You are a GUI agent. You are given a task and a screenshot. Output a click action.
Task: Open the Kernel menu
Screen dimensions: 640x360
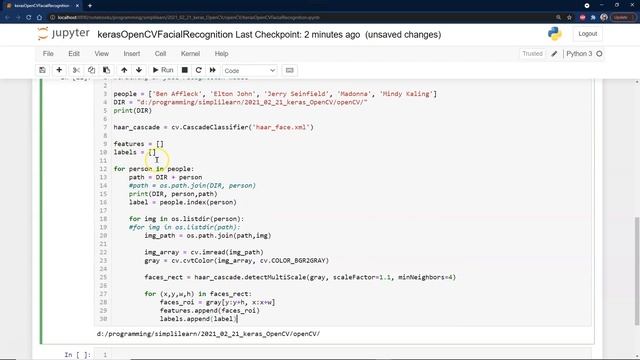(190, 53)
